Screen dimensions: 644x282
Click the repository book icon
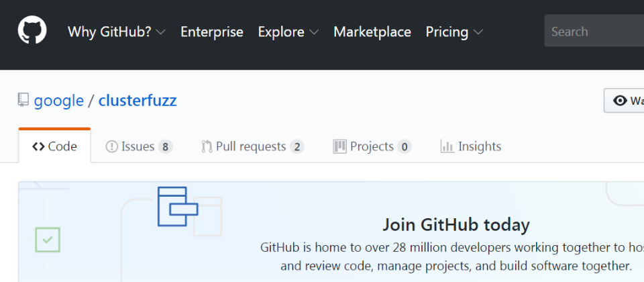[23, 100]
